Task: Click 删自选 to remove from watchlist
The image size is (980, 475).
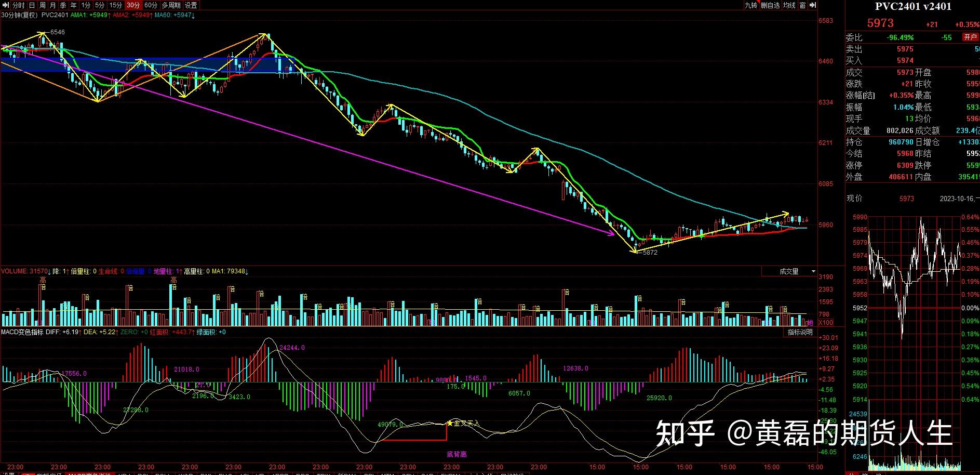Action: click(x=771, y=5)
